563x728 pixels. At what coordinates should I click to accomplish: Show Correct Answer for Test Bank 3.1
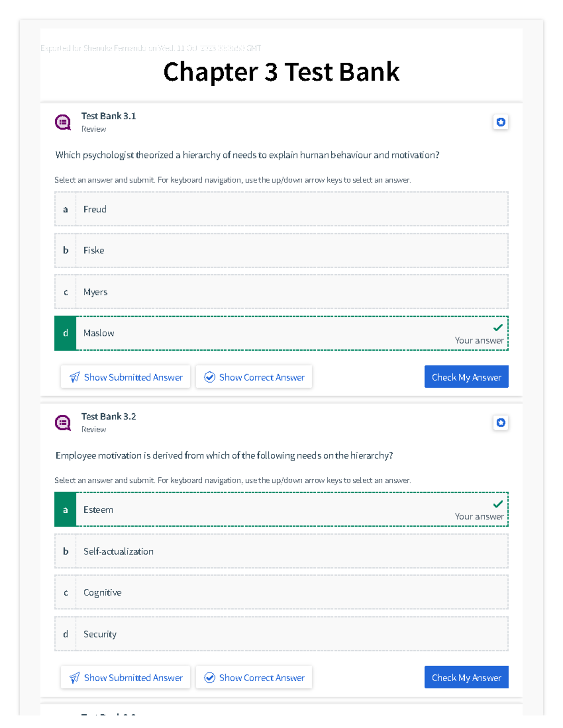click(x=254, y=377)
